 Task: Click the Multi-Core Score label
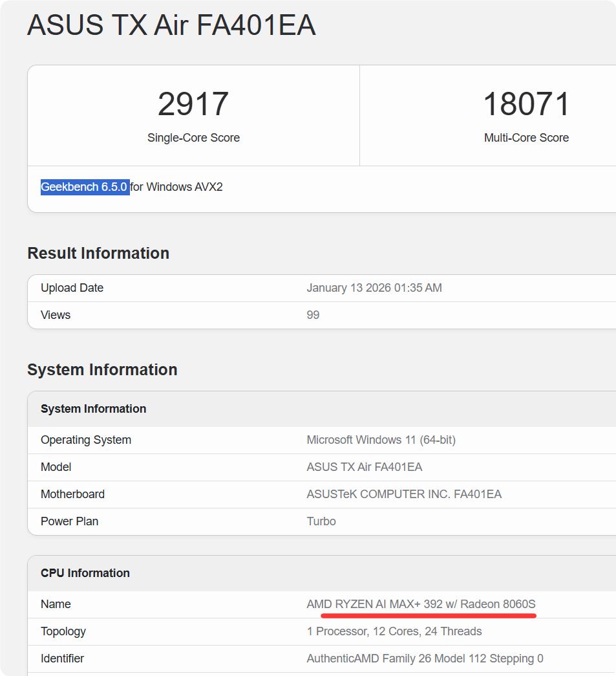pos(526,138)
